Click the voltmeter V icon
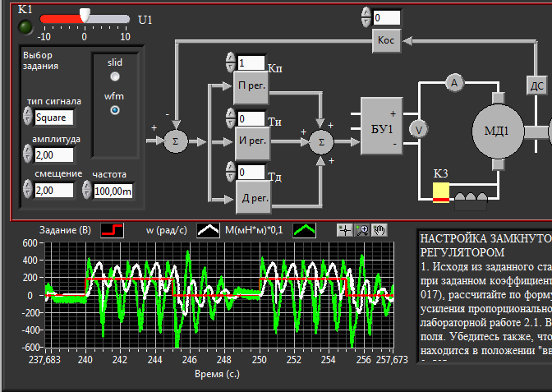This screenshot has height=392, width=552. 419,129
